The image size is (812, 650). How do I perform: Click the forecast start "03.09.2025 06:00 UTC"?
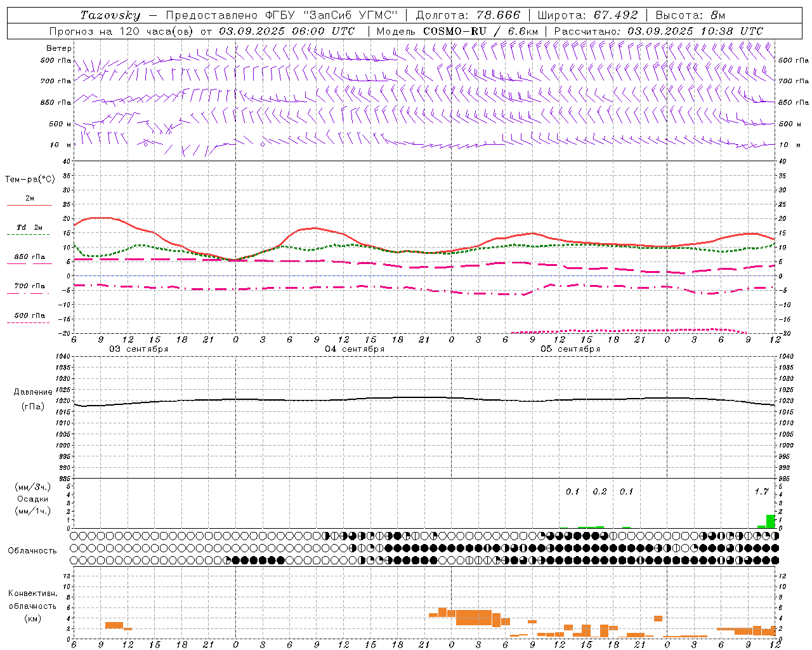click(x=287, y=31)
